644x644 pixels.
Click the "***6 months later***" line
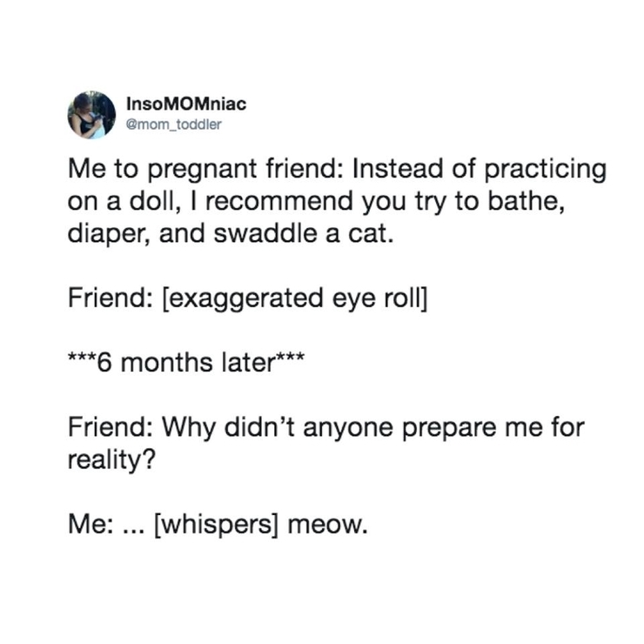[186, 363]
